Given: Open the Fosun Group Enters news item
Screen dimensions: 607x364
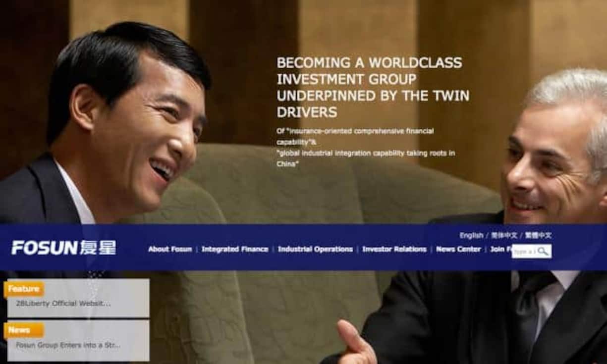Looking at the screenshot, I should click(x=68, y=345).
